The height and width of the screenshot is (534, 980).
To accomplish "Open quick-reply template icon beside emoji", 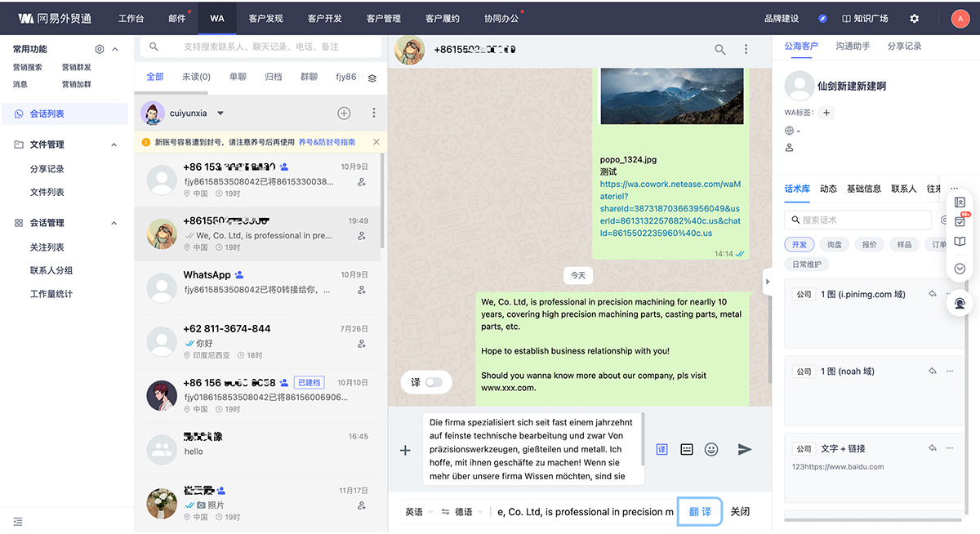I will [687, 449].
